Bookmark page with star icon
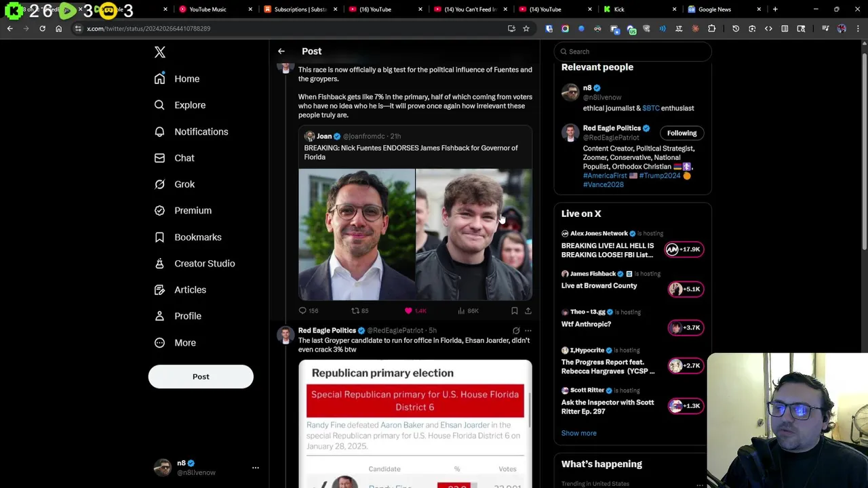 (x=526, y=28)
